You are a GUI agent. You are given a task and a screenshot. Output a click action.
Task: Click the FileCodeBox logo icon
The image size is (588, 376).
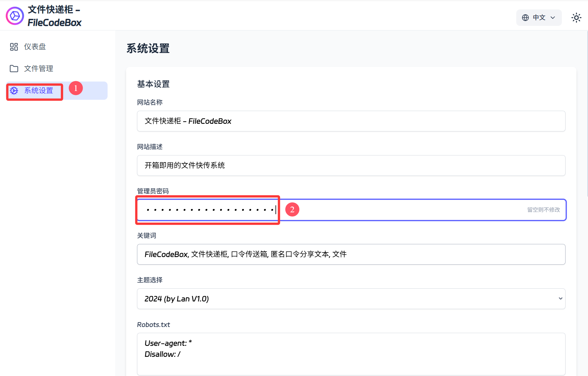coord(15,16)
